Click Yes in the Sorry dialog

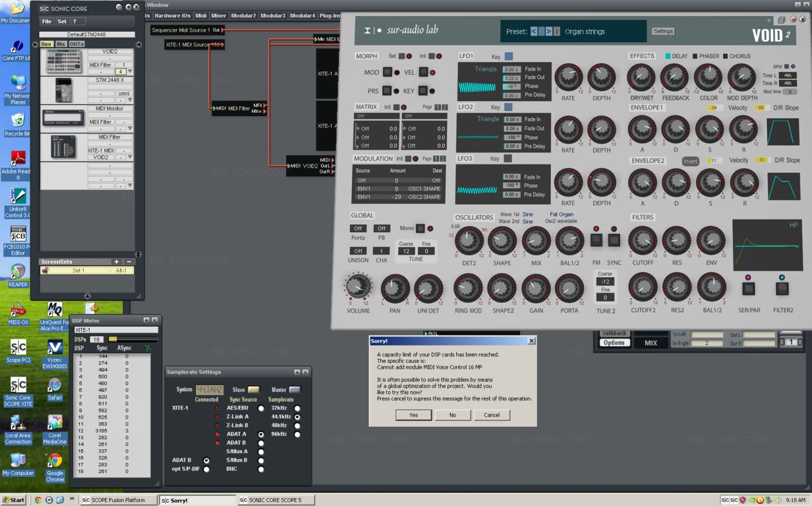coord(414,415)
